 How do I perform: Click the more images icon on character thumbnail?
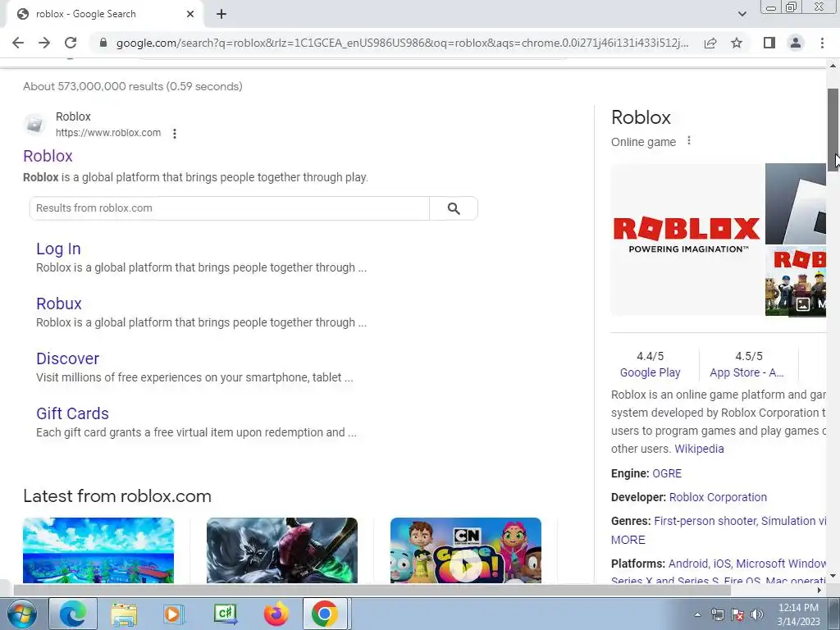point(802,304)
